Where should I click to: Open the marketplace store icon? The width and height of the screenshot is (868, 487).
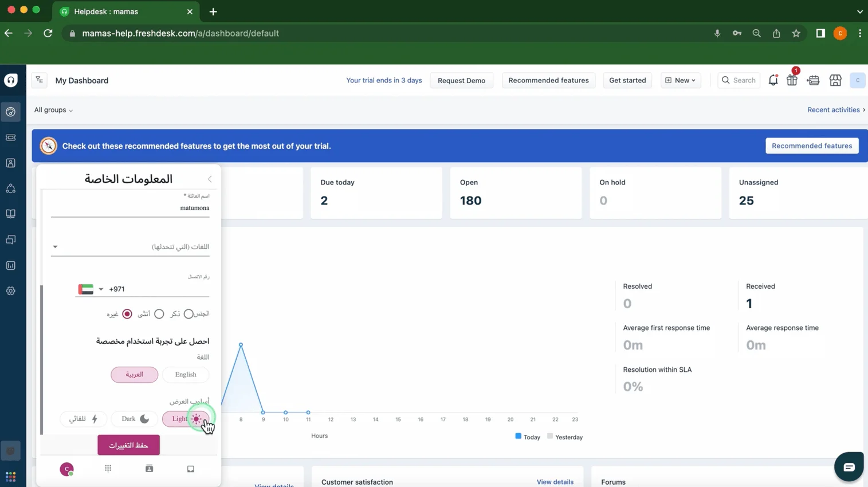point(835,81)
